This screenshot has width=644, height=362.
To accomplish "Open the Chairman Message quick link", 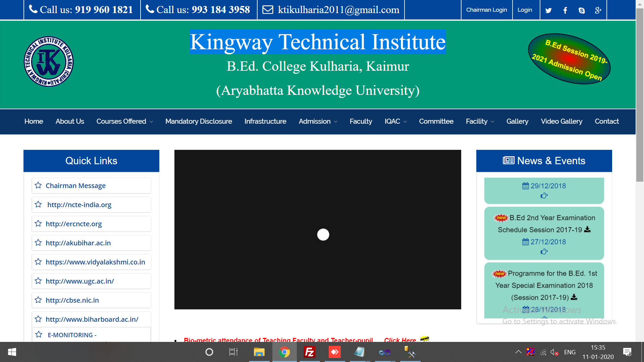I will (92, 185).
